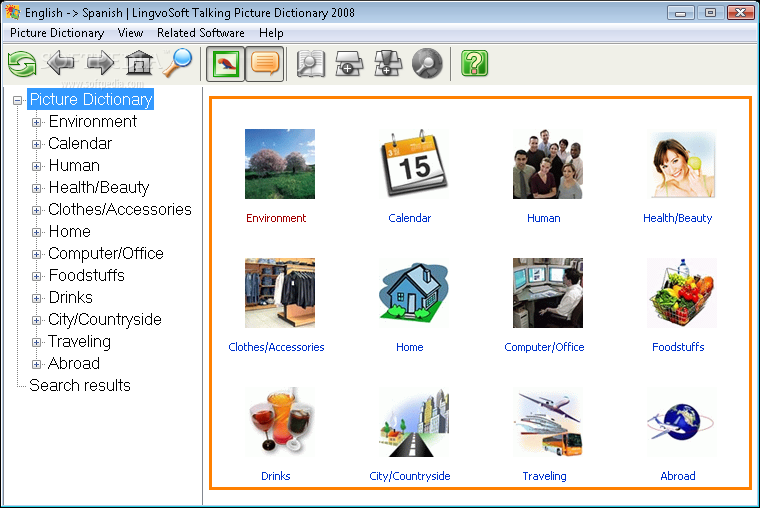Screen dimensions: 760x508
Task: Expand the City/Countryside tree node
Action: pos(36,320)
